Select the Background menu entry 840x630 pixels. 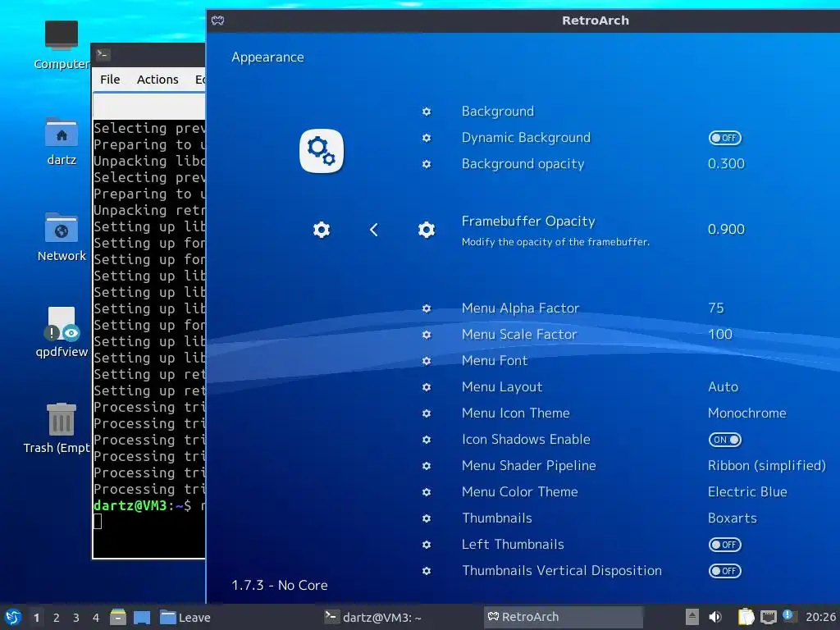pos(498,112)
